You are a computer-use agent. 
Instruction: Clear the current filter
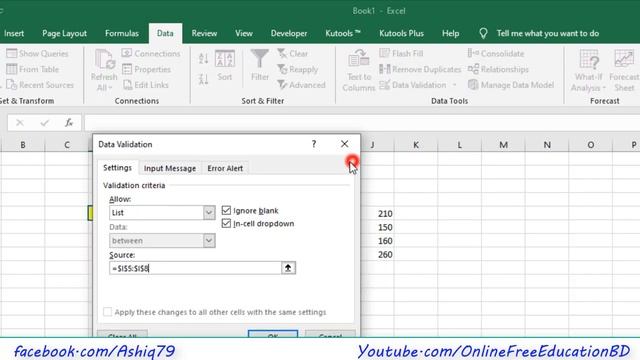coord(292,53)
